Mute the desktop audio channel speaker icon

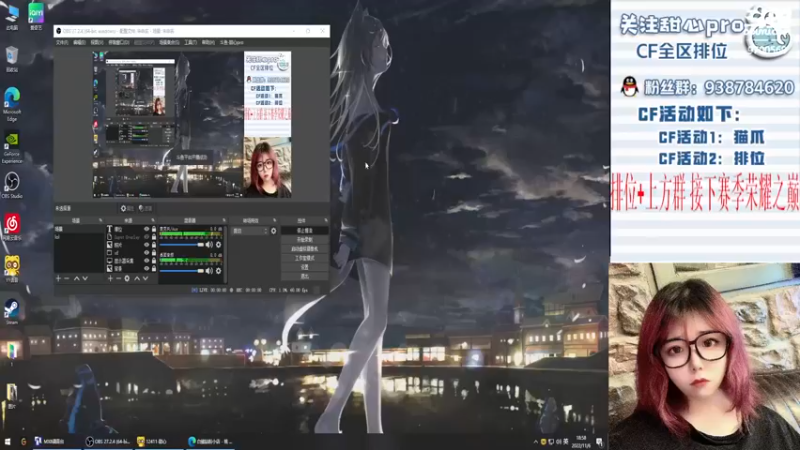(209, 271)
